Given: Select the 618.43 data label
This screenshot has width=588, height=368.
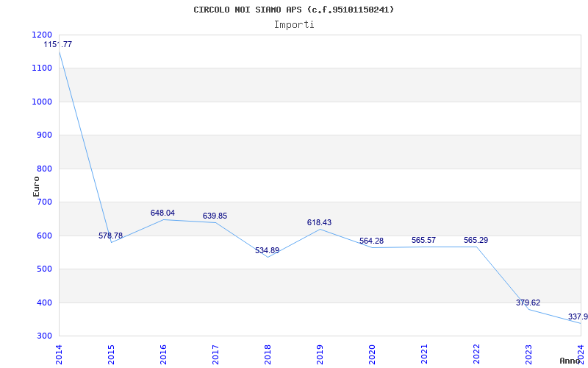Looking at the screenshot, I should pyautogui.click(x=319, y=222).
